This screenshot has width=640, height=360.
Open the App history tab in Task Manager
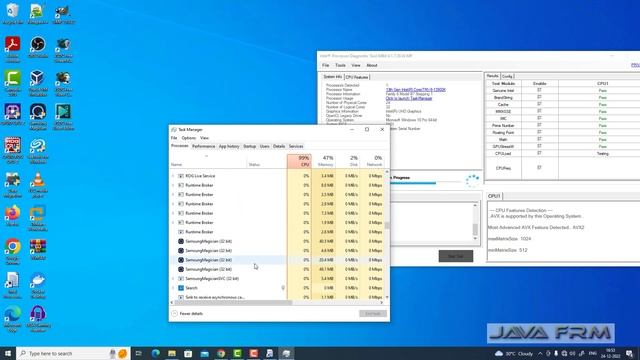click(x=229, y=146)
